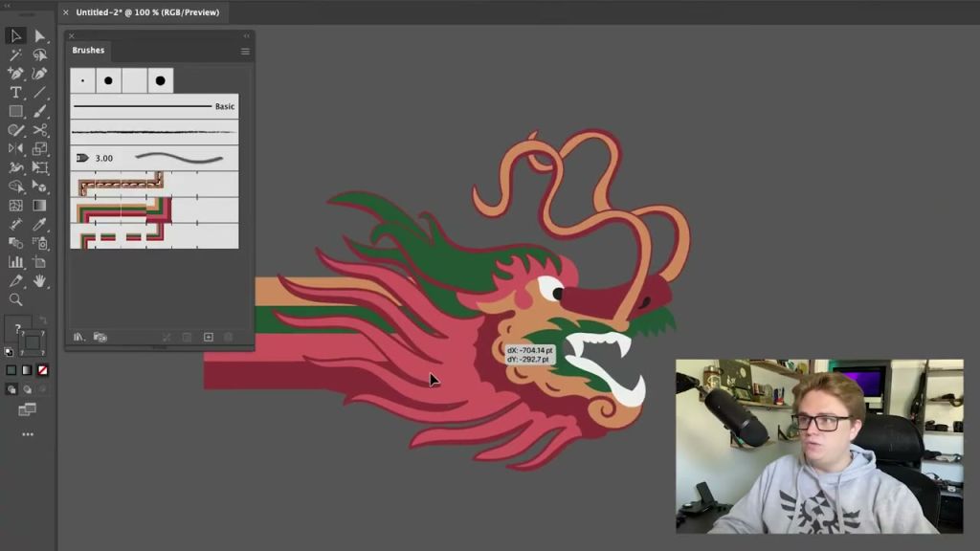This screenshot has width=980, height=551.
Task: Apply solid Color mode button
Action: (x=11, y=370)
